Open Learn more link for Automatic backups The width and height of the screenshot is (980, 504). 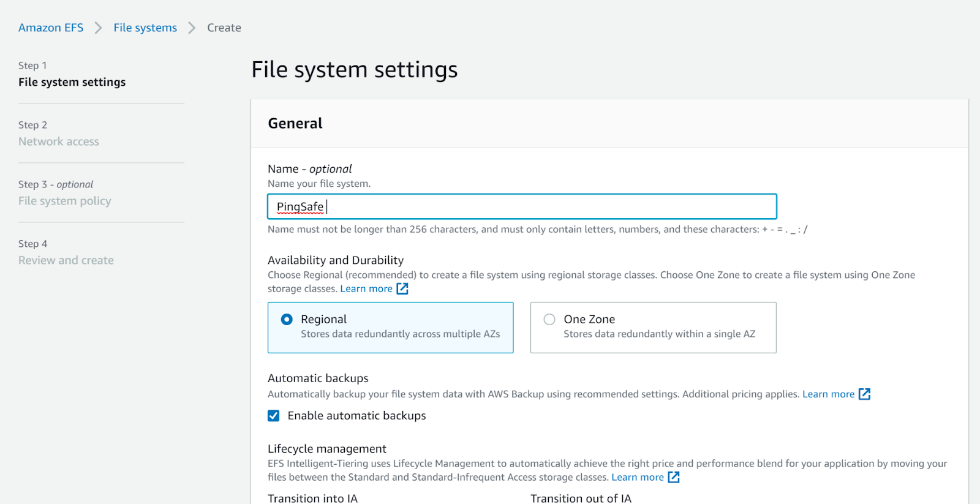(828, 394)
